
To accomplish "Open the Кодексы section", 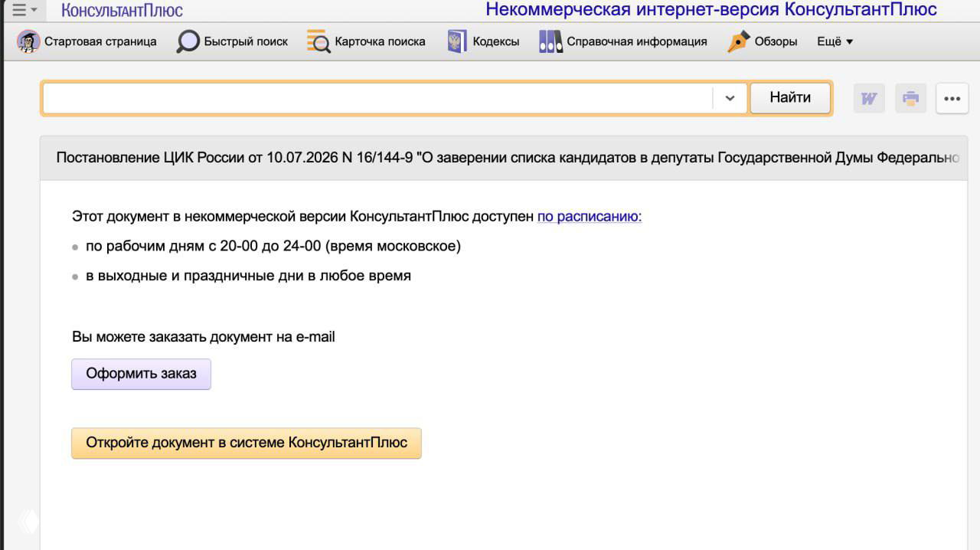I will [495, 41].
